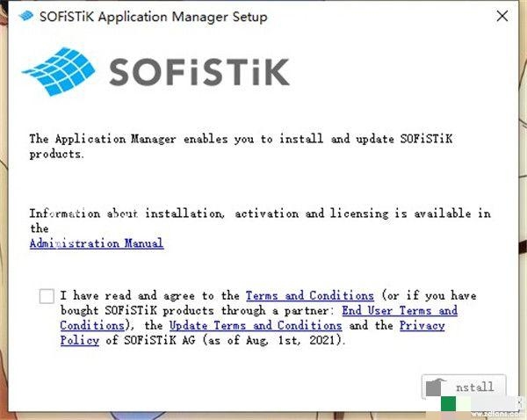
Task: Click the SOFiSTiK title bar icon
Action: coord(25,16)
